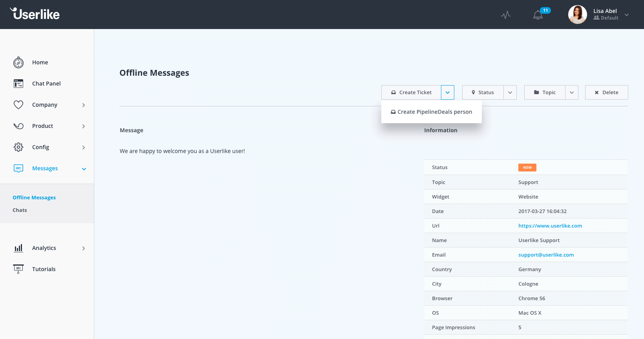Screen dimensions: 644x339
Task: Open the activity pulse icon
Action: click(506, 15)
